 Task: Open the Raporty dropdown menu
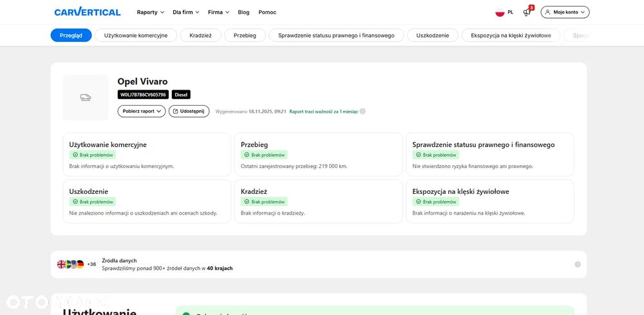[150, 12]
